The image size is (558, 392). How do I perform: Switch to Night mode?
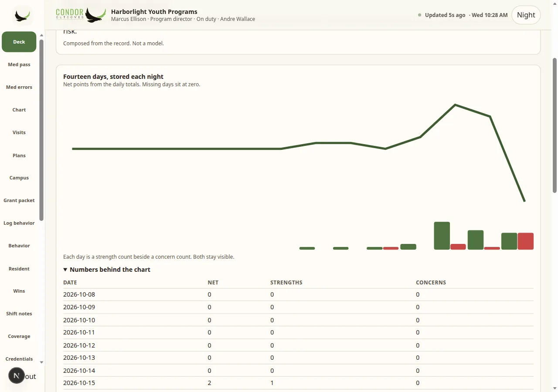point(526,15)
